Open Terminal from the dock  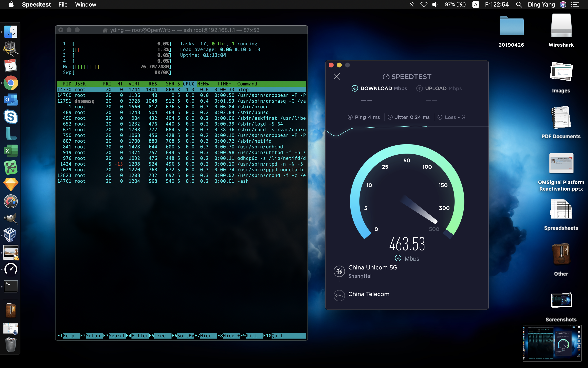pyautogui.click(x=11, y=286)
